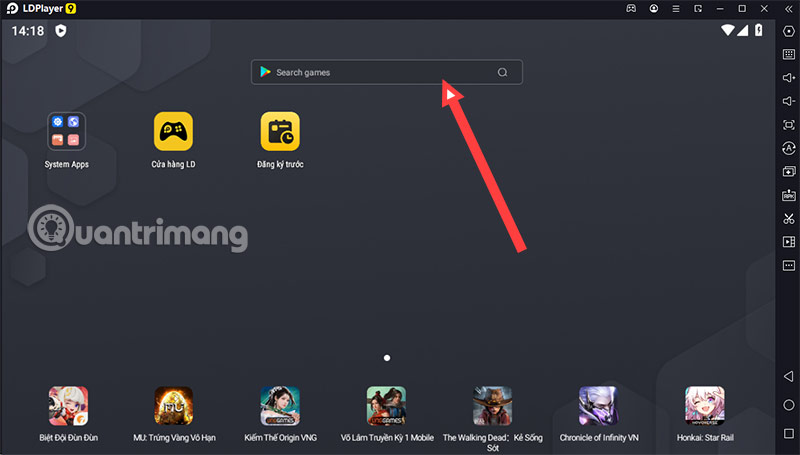Open keyboard mapping icon in sidebar
This screenshot has height=455, width=800.
point(789,54)
